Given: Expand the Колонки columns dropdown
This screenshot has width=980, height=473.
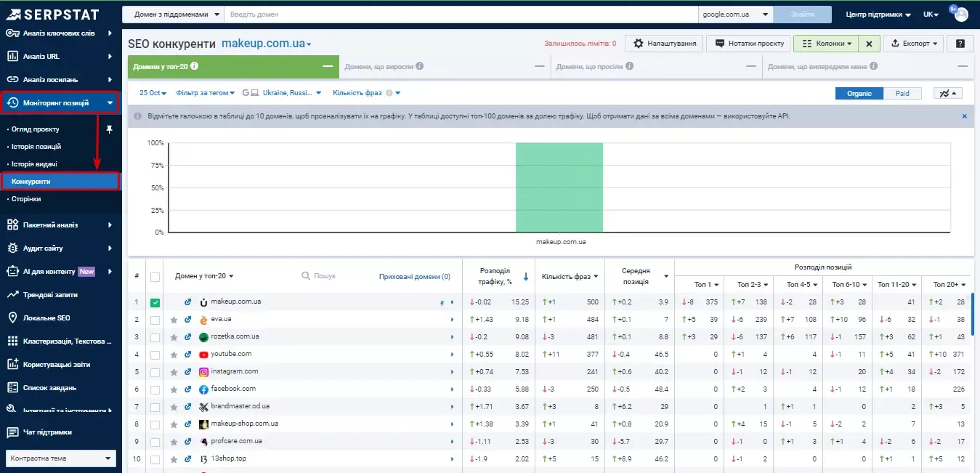Looking at the screenshot, I should coord(826,44).
